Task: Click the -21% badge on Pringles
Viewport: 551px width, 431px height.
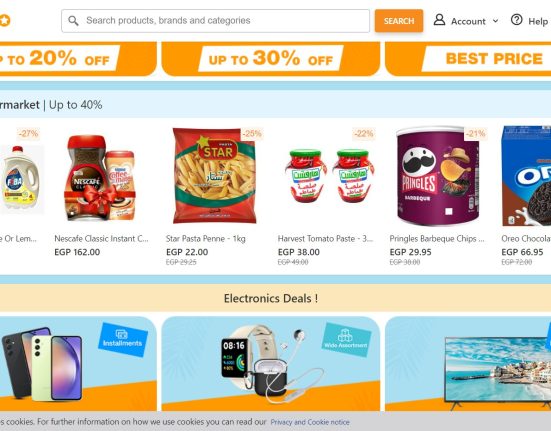Action: click(x=475, y=133)
